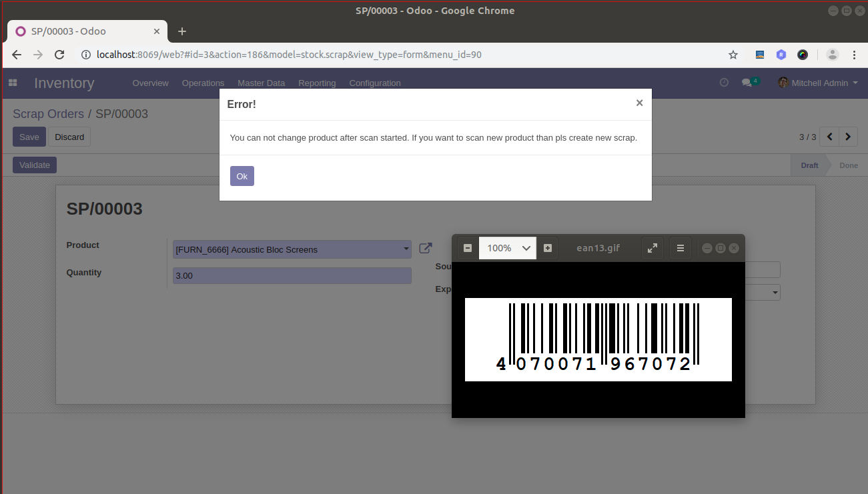Open the Conversations chat icon with badge

coord(750,83)
